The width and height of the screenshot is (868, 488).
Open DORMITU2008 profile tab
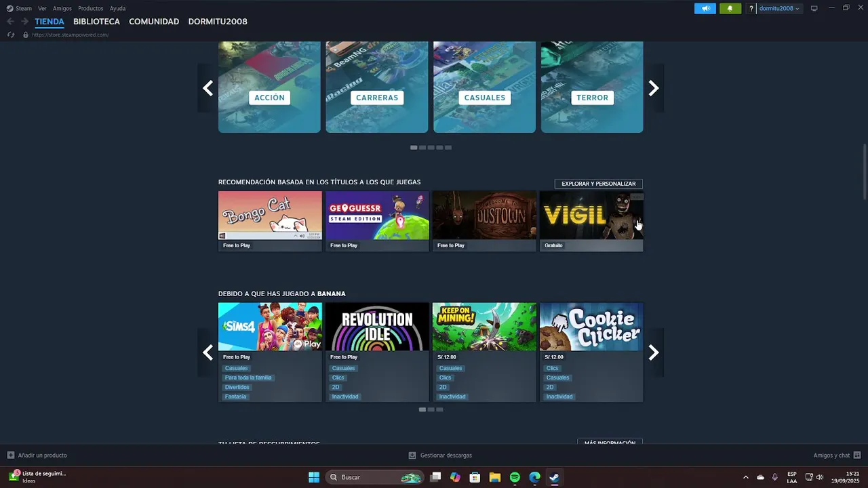[218, 22]
